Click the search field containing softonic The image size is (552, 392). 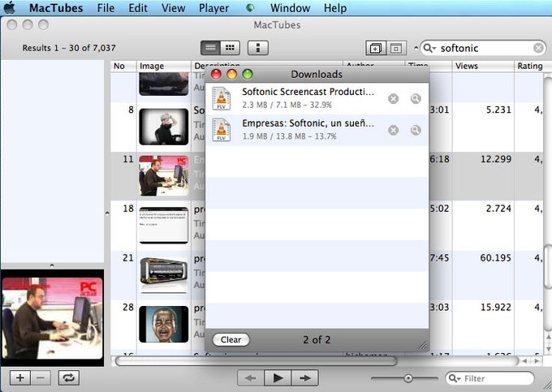(x=484, y=48)
